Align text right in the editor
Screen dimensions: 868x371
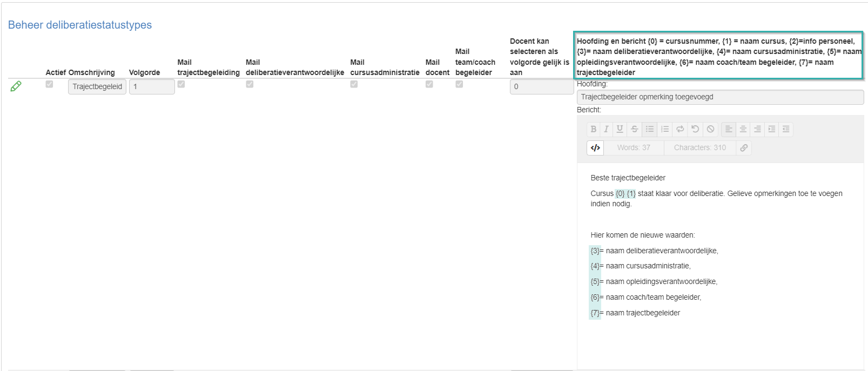757,129
